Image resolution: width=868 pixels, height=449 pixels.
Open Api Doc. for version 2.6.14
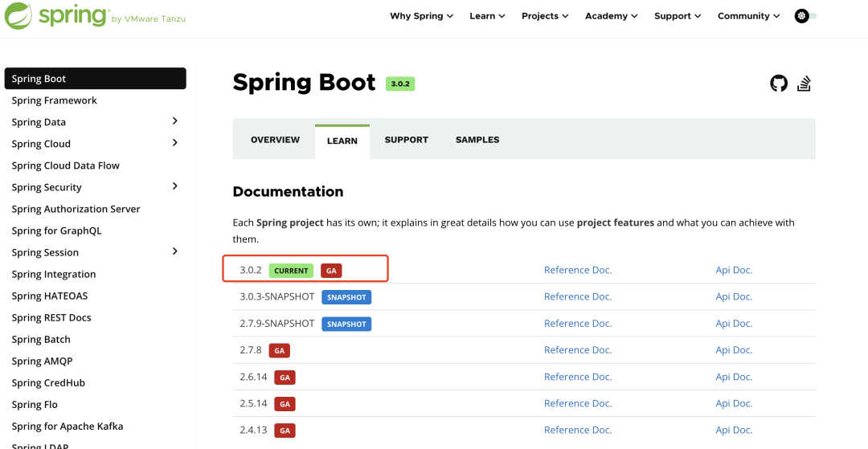[734, 377]
